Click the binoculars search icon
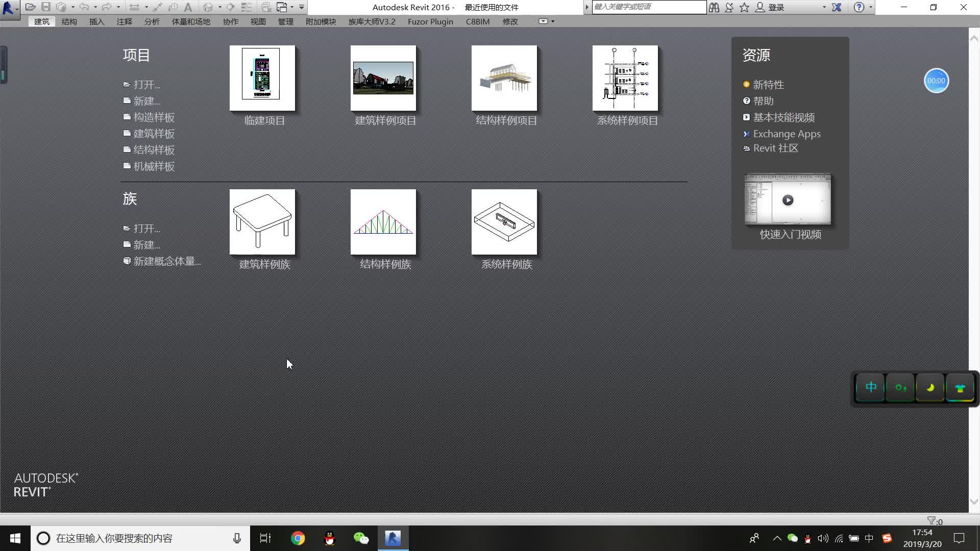Viewport: 980px width, 551px height. (x=714, y=7)
